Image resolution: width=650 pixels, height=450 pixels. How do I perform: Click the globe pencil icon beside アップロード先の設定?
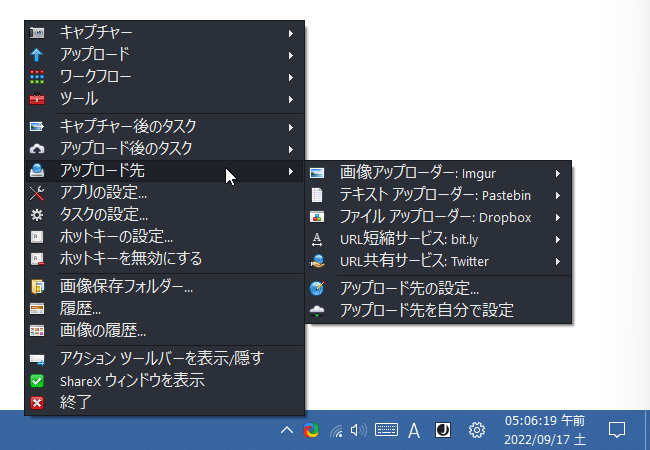coord(317,288)
